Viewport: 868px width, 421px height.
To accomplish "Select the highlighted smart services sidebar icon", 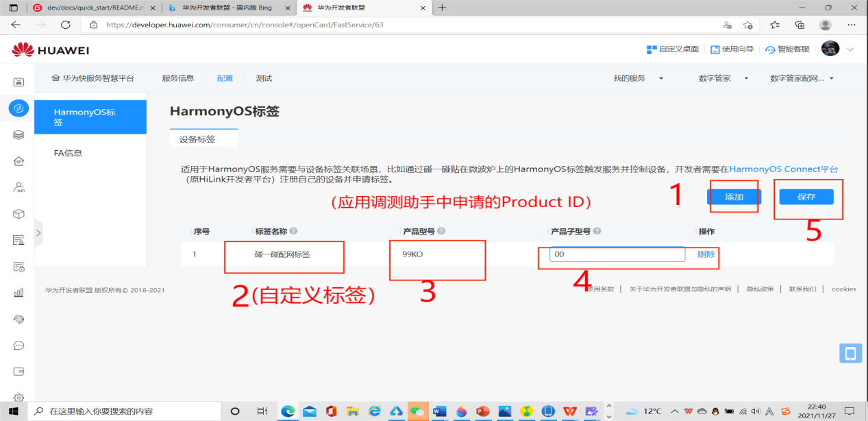I will tap(18, 108).
